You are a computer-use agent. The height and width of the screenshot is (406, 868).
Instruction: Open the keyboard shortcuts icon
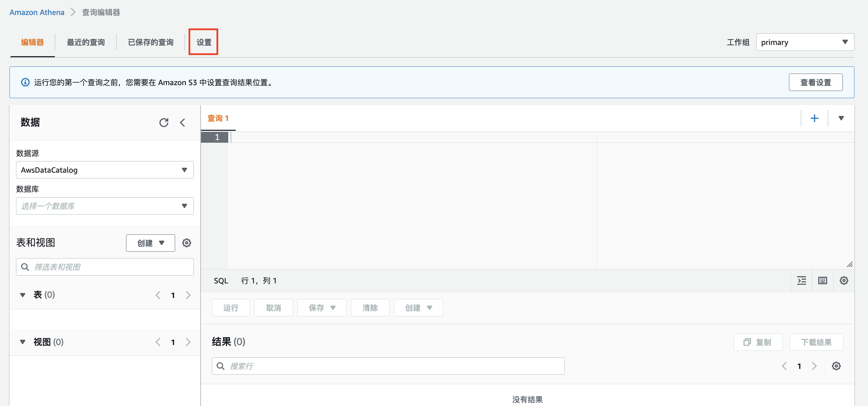[x=823, y=281]
